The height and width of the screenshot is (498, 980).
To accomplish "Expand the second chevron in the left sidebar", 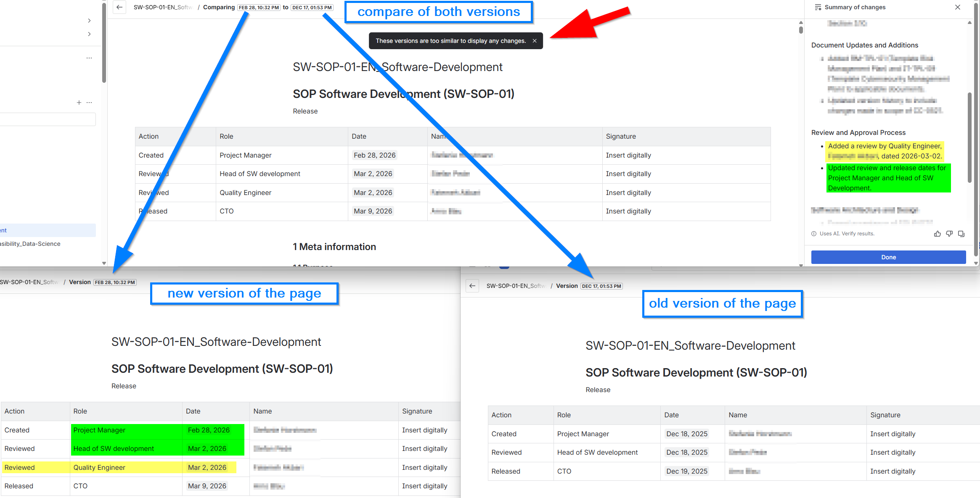I will 89,34.
